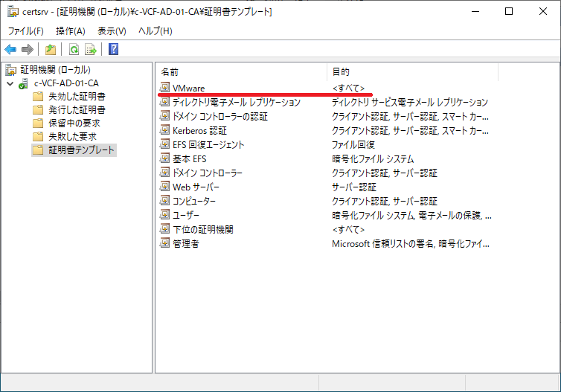Screen dimensions: 561x392
Task: Click the EFS 回復エージェント template icon
Action: point(164,144)
